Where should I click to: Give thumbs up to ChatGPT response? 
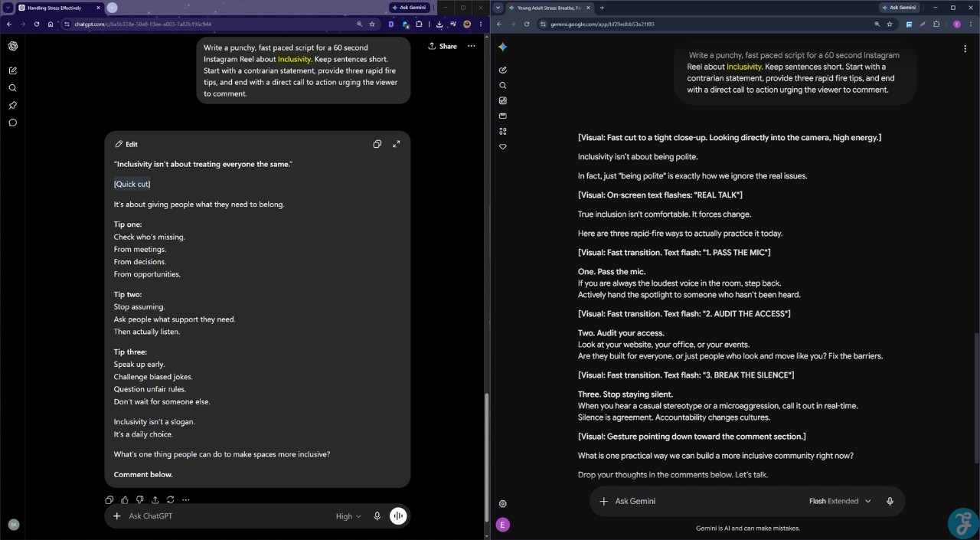tap(125, 500)
